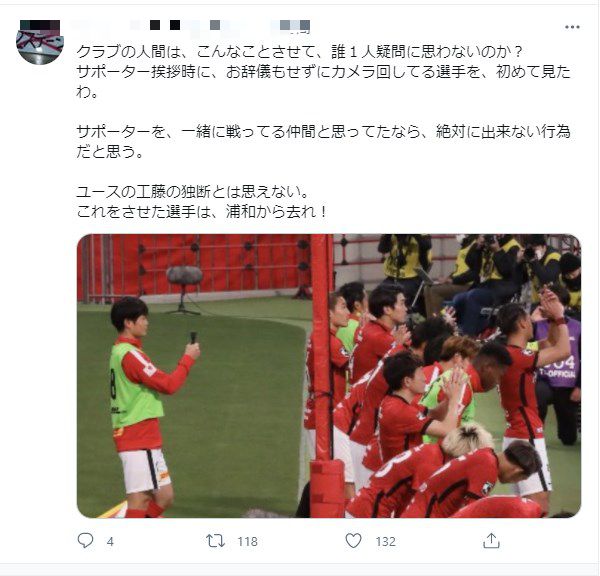Open the three-dot more options menu
Screen dimensions: 600x576
(572, 27)
